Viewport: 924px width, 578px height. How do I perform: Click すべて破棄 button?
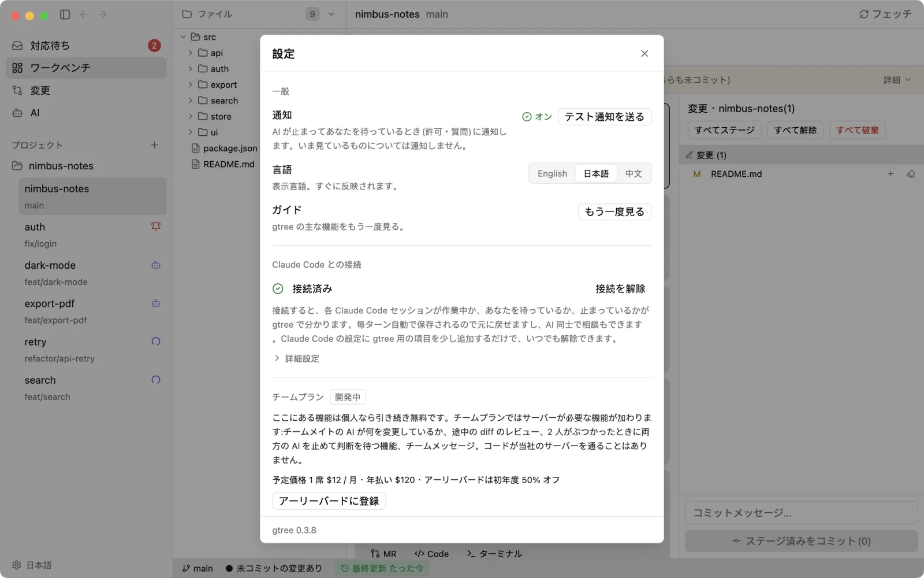tap(857, 130)
